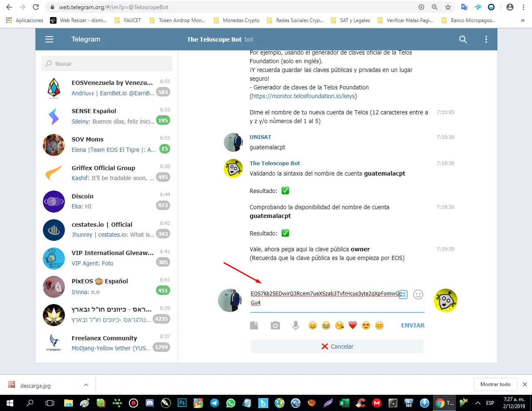Open the browser zoom magnifier icon
Image resolution: width=532 pixels, height=411 pixels.
pos(435,7)
